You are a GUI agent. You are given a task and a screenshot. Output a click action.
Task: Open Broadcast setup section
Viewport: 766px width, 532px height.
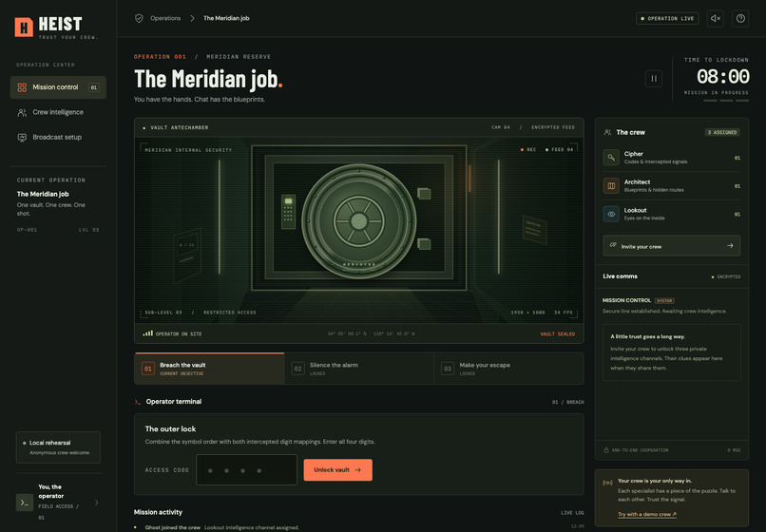pyautogui.click(x=58, y=137)
